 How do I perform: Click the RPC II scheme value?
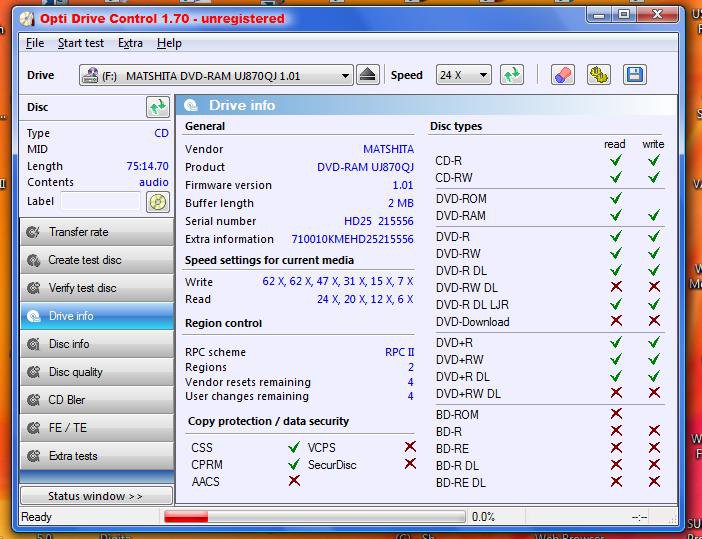coord(399,352)
